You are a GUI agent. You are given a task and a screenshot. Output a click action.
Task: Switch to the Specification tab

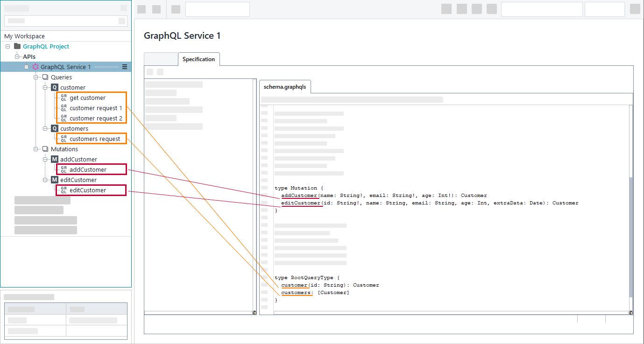pos(198,59)
